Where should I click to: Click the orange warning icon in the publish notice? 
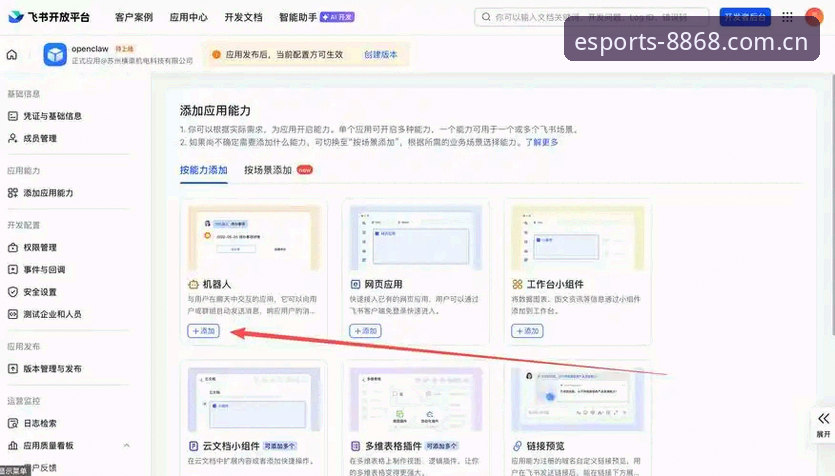tap(216, 54)
